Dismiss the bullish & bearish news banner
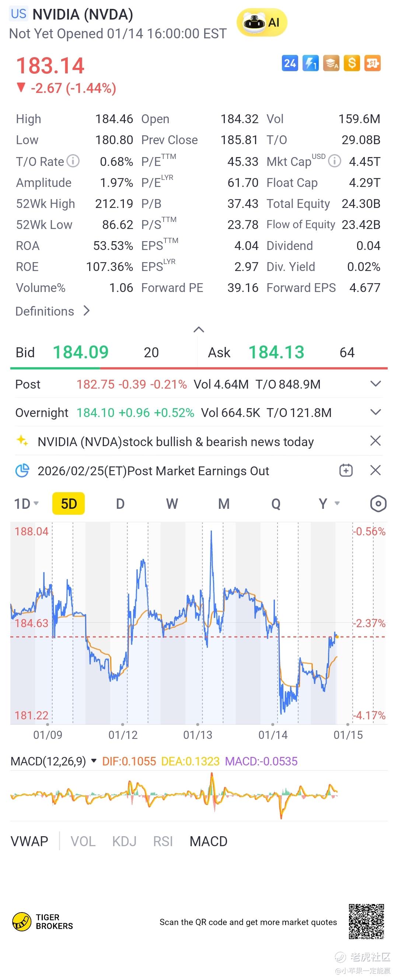The height and width of the screenshot is (980, 398). 375,441
